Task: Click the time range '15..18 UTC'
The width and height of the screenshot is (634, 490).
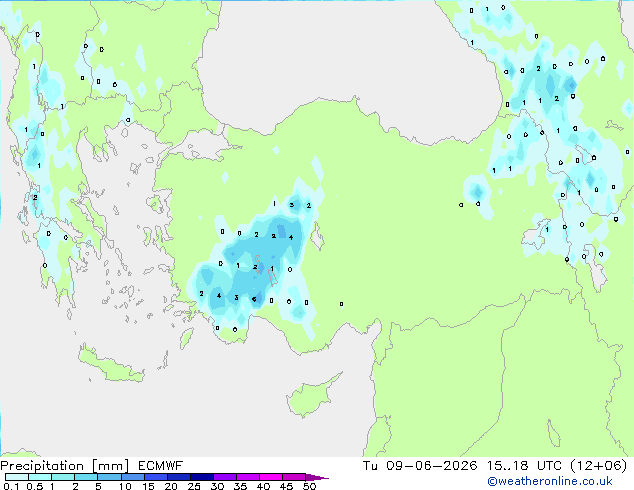Action: [x=524, y=466]
